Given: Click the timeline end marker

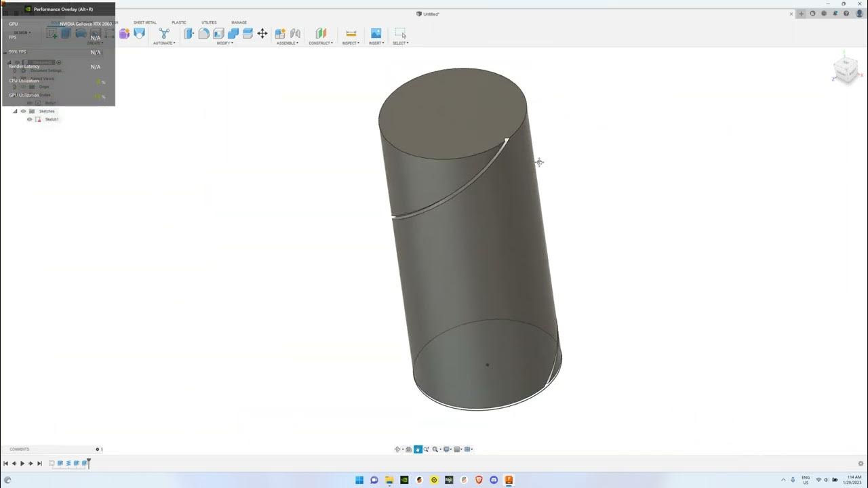Looking at the screenshot, I should pos(89,463).
